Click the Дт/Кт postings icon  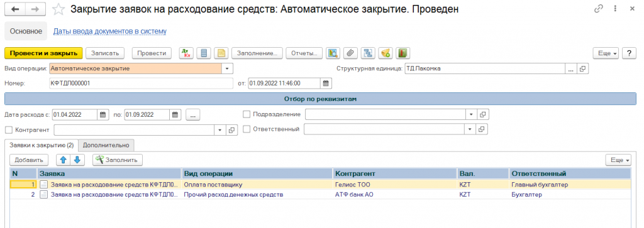coord(186,53)
